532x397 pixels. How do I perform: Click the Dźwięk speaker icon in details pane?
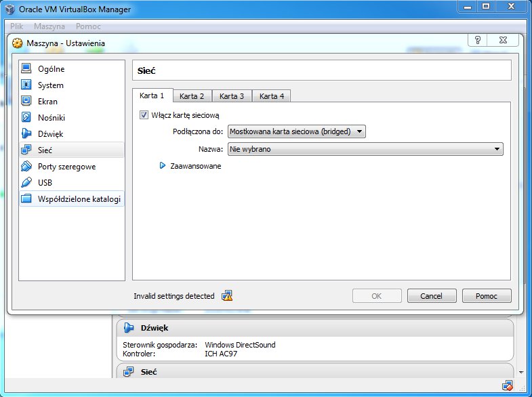tap(129, 328)
